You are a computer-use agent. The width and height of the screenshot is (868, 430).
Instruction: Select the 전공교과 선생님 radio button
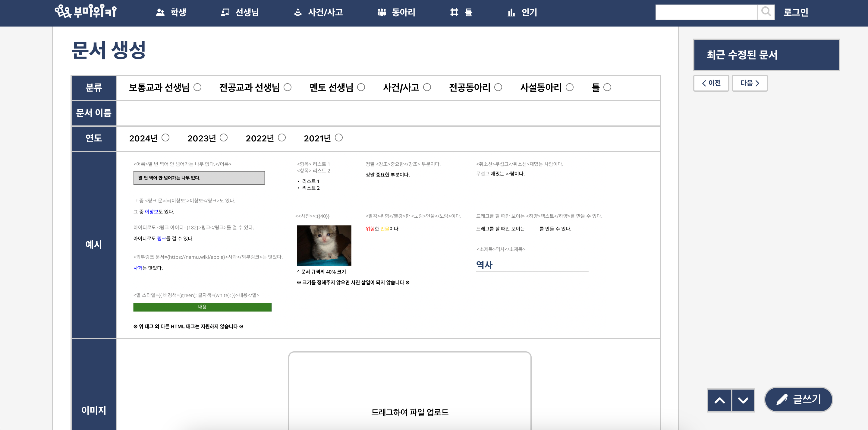click(288, 87)
